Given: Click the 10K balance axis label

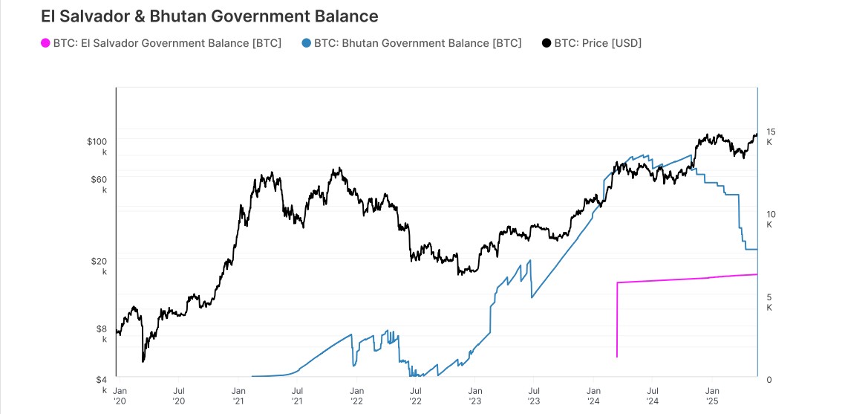Looking at the screenshot, I should 771,219.
